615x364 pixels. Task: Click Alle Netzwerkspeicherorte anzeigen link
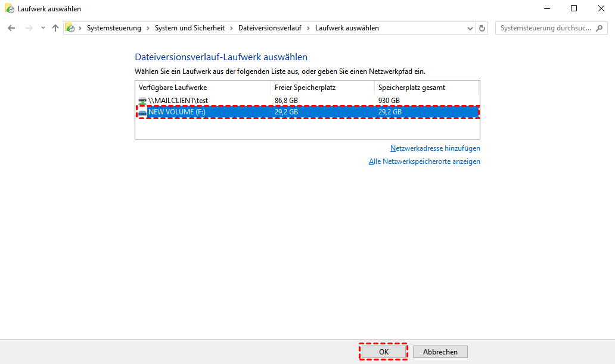click(x=424, y=161)
